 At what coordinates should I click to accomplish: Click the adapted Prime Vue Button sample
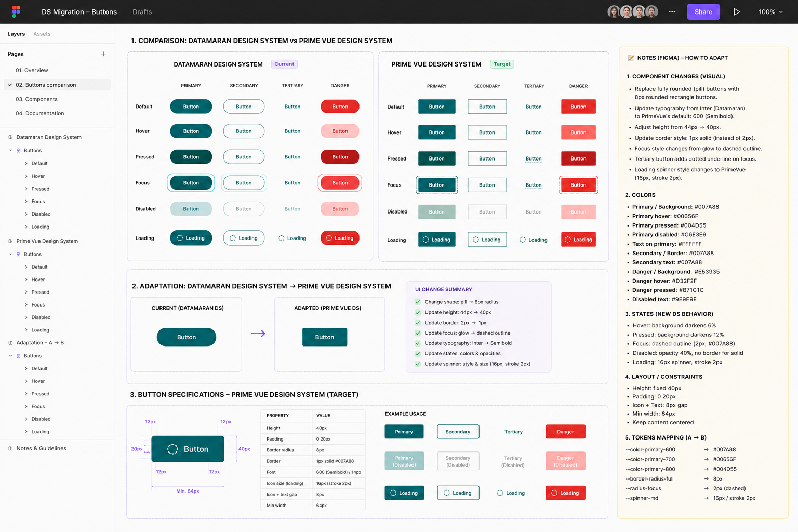click(325, 337)
